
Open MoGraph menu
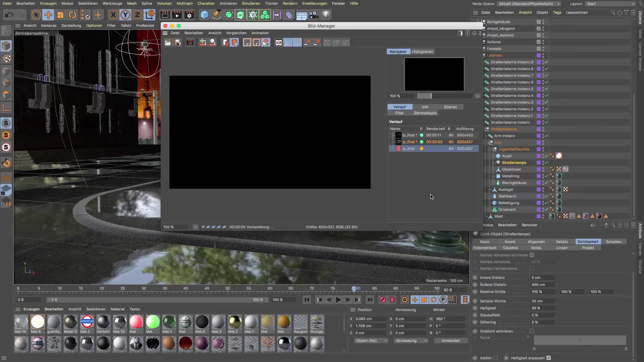[184, 3]
